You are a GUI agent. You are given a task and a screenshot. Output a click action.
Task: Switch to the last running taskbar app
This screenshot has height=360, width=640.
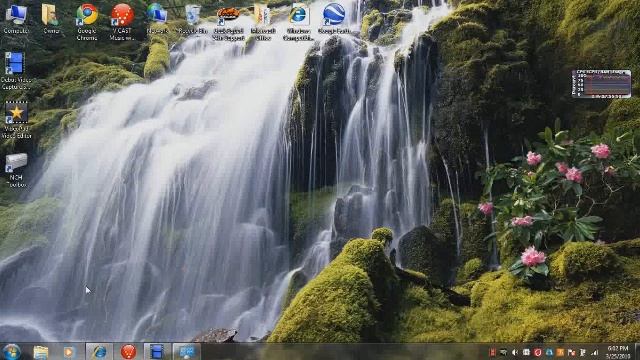point(186,352)
